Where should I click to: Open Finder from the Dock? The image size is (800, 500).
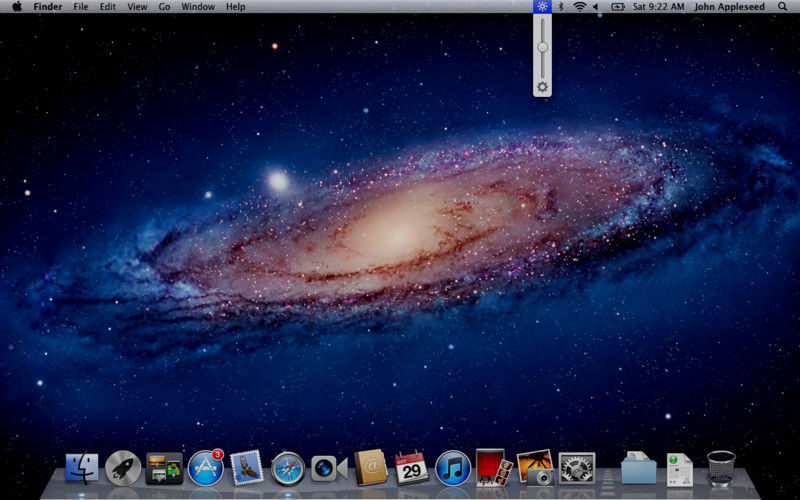pos(82,467)
